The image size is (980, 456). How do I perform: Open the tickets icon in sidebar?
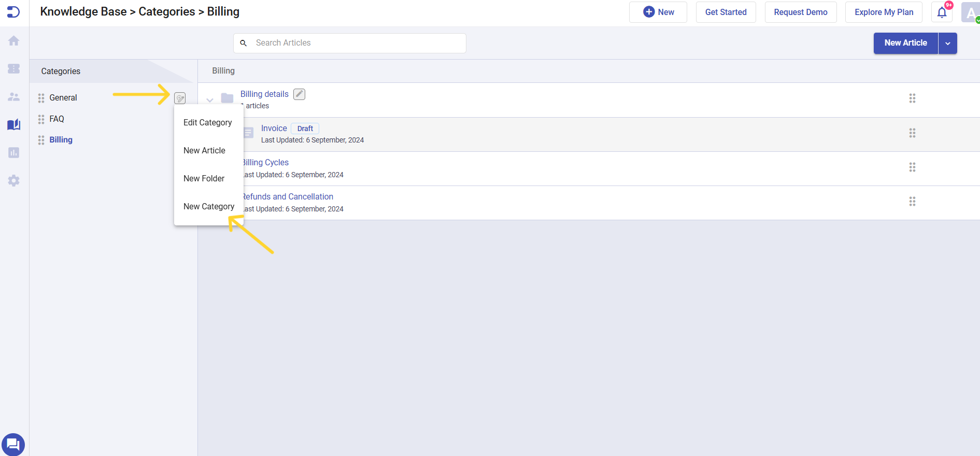[14, 68]
